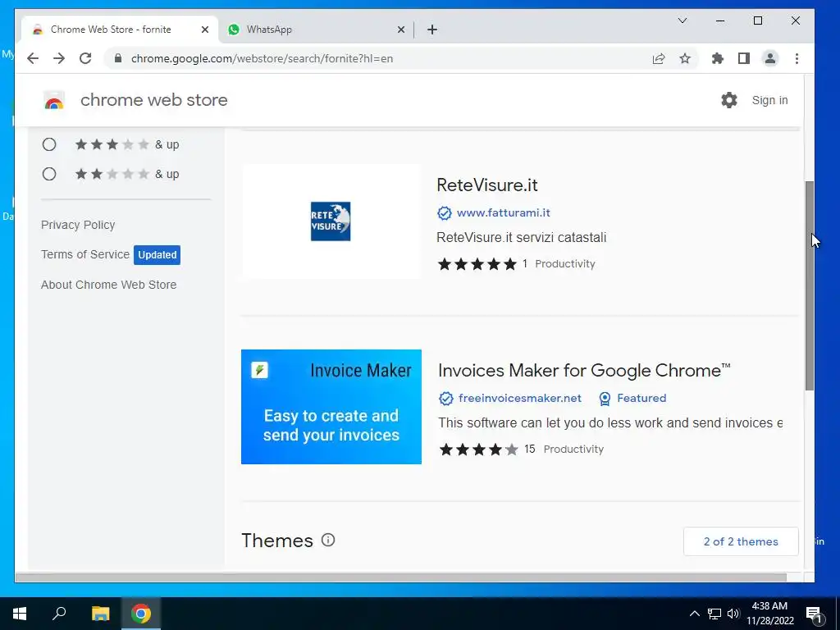Open the Extensions puzzle icon
The image size is (840, 630).
click(717, 58)
